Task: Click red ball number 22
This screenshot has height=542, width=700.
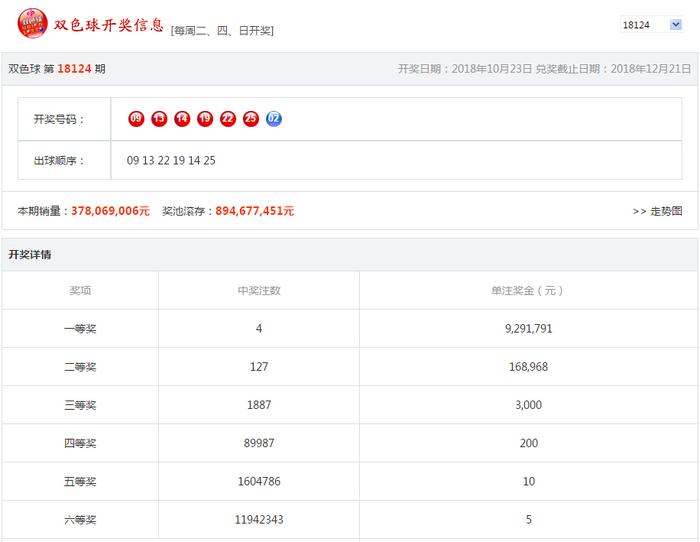Action: [228, 119]
